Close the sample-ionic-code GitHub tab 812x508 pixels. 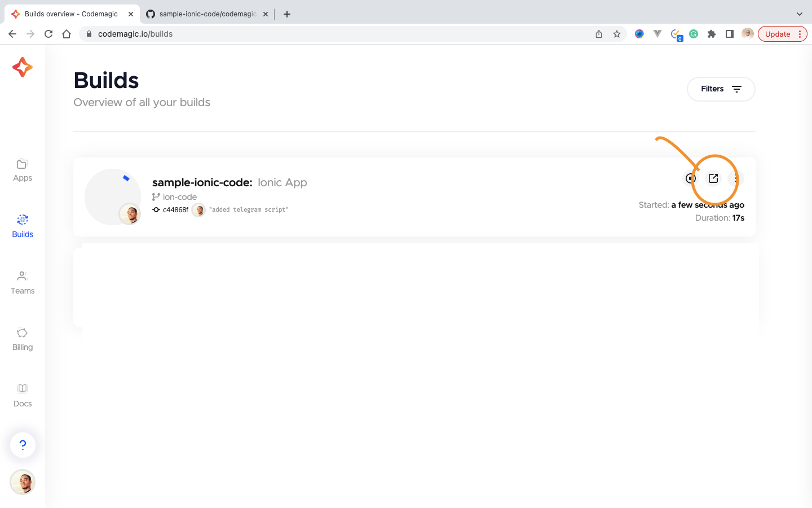pyautogui.click(x=266, y=14)
